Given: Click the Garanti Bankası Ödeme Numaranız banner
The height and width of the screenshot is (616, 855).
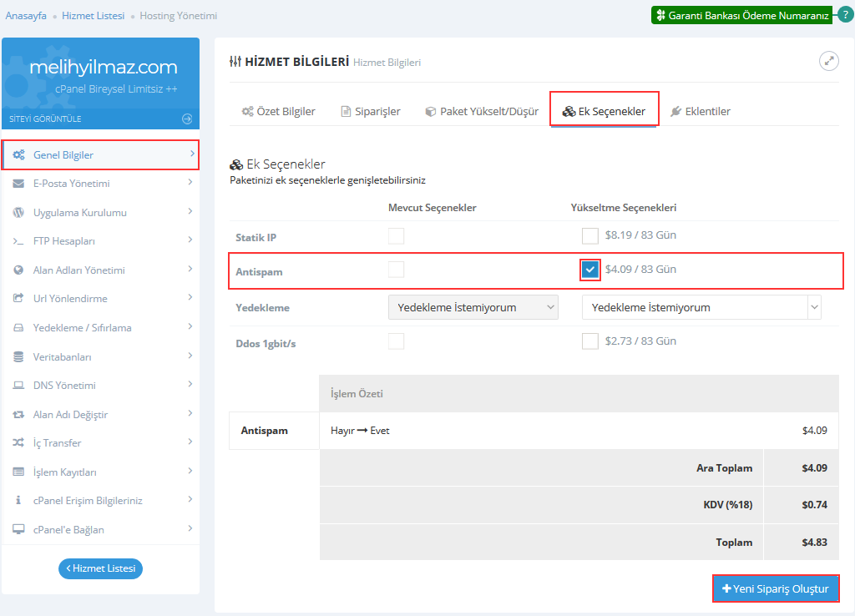Looking at the screenshot, I should pyautogui.click(x=741, y=15).
